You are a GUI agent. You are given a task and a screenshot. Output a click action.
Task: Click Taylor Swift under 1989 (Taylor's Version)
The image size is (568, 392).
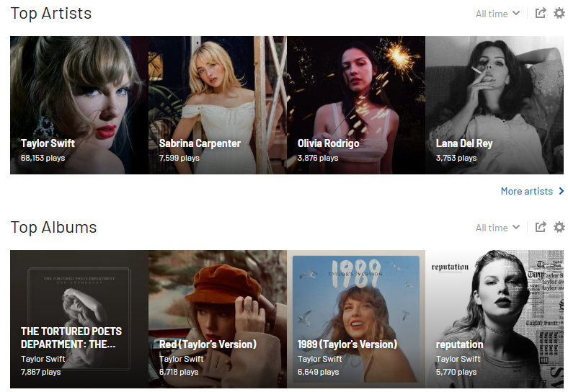(x=319, y=359)
